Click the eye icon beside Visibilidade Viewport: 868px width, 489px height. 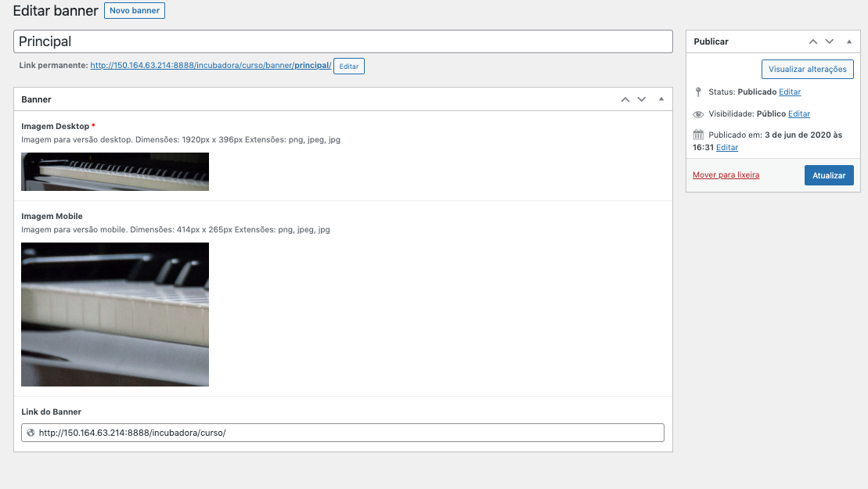pyautogui.click(x=698, y=114)
